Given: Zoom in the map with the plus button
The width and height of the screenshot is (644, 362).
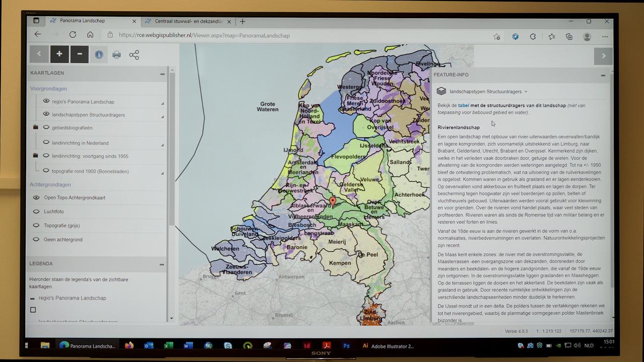Looking at the screenshot, I should pos(59,54).
